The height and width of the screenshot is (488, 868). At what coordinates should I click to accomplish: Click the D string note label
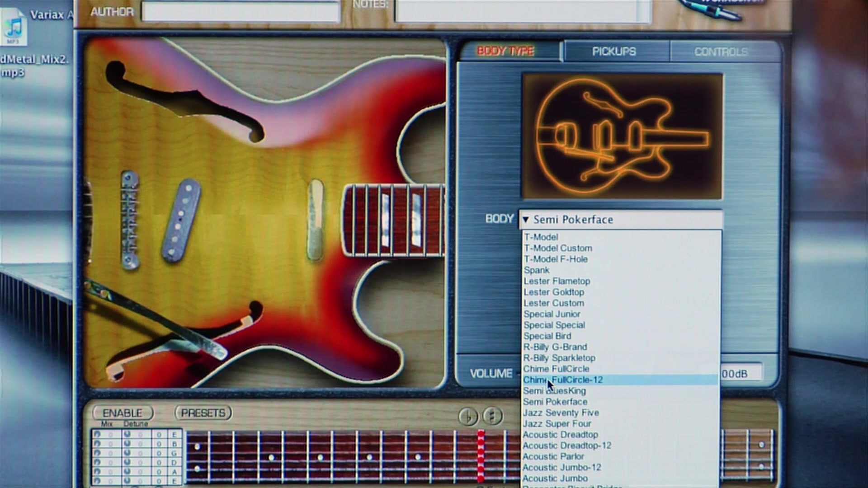coord(174,463)
